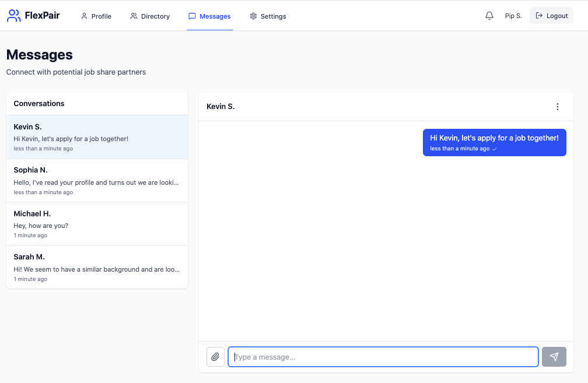
Task: Select the Kevin S. conversation
Action: [x=97, y=137]
